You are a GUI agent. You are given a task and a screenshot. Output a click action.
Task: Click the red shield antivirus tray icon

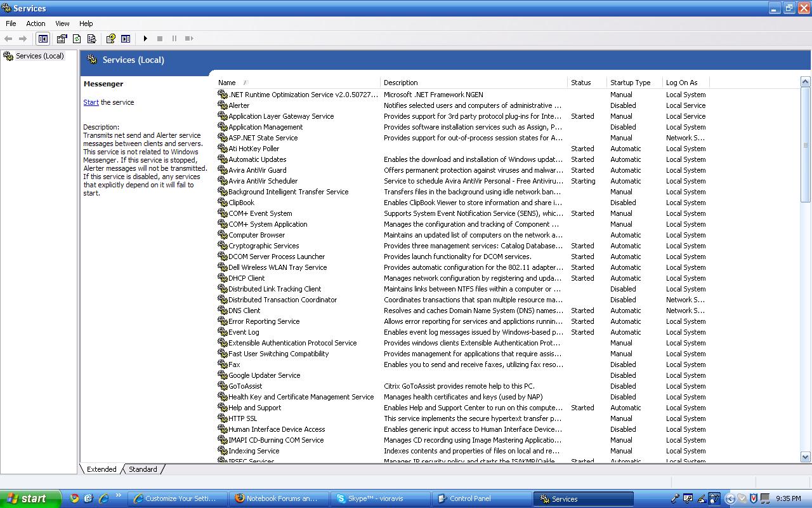754,498
